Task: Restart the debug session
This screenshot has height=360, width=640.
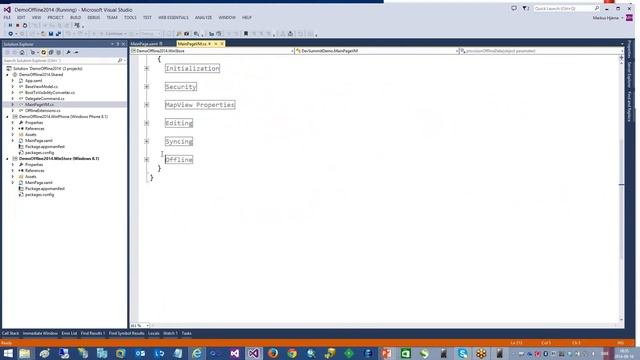Action: (x=25, y=25)
